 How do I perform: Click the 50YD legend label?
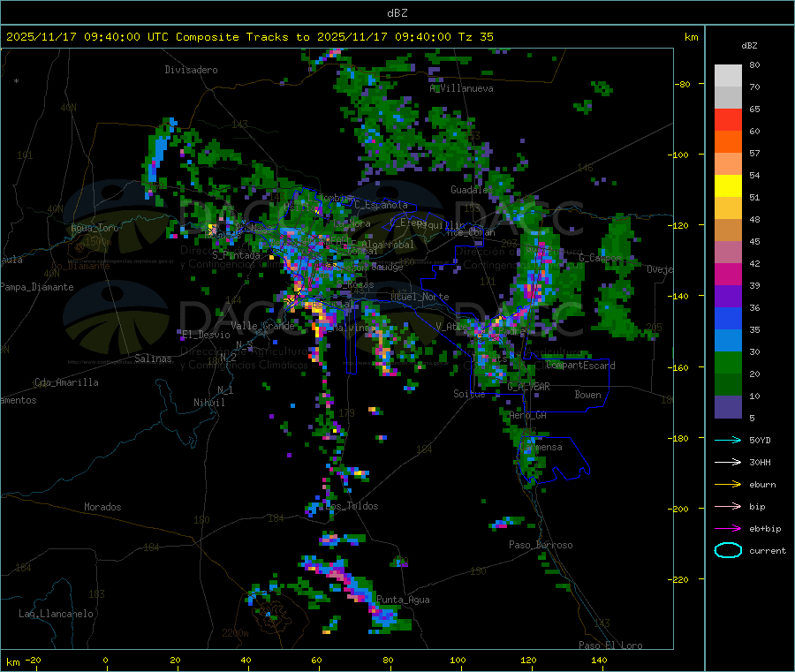tap(760, 440)
